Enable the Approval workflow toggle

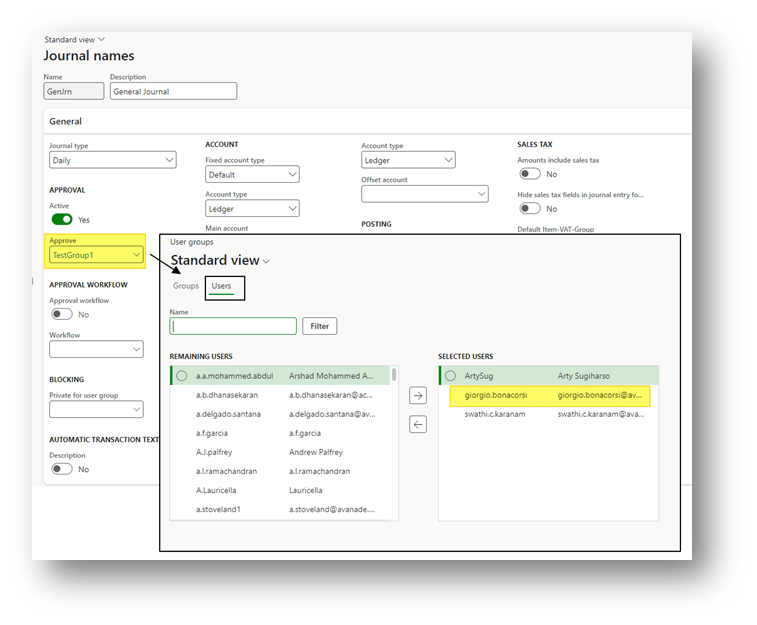(x=62, y=314)
